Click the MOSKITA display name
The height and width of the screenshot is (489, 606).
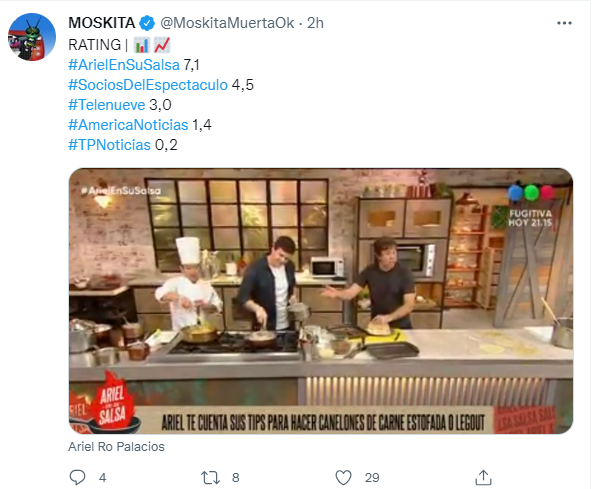(102, 23)
